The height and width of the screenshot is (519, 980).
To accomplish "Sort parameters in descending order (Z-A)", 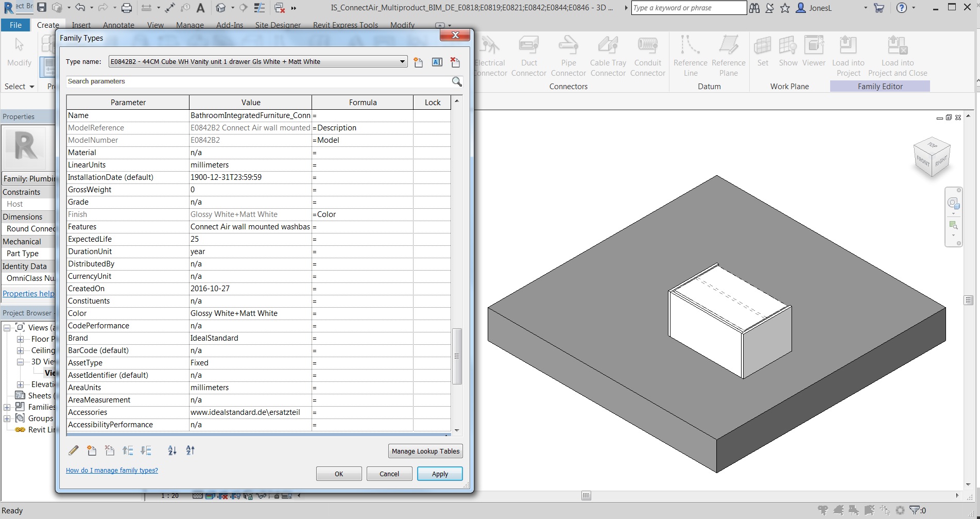I will [x=190, y=450].
